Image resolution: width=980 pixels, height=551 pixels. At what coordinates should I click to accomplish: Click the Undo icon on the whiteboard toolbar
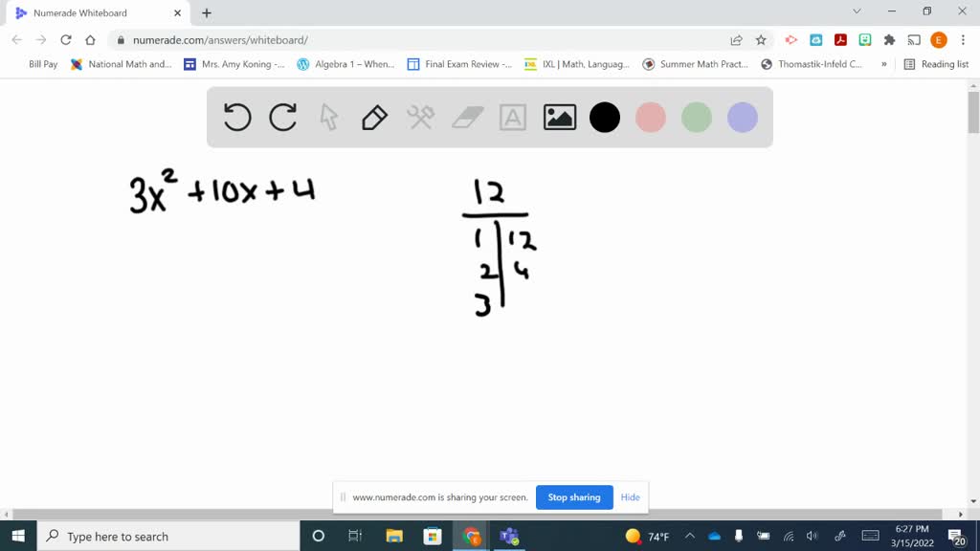pyautogui.click(x=237, y=117)
